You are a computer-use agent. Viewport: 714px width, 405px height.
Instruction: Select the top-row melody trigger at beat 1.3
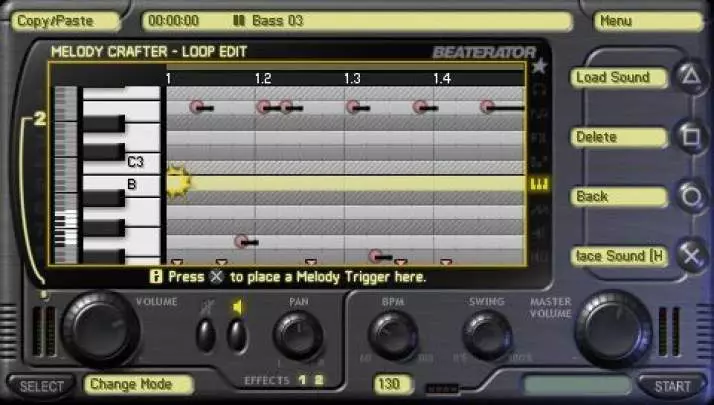point(357,108)
